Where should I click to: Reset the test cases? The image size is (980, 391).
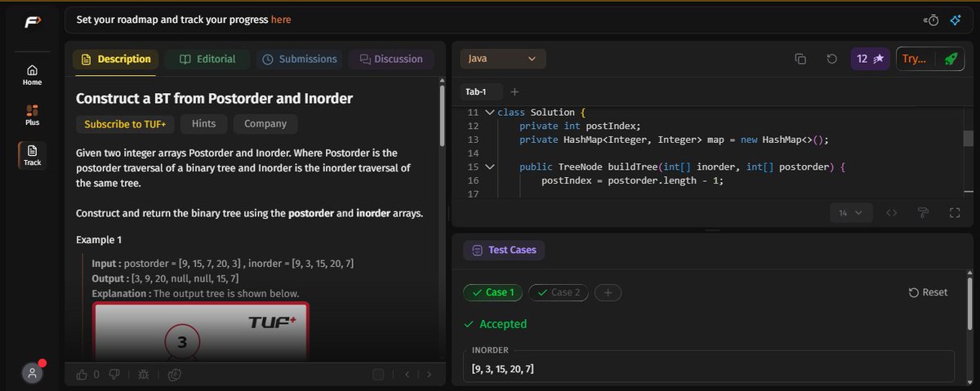coord(929,292)
